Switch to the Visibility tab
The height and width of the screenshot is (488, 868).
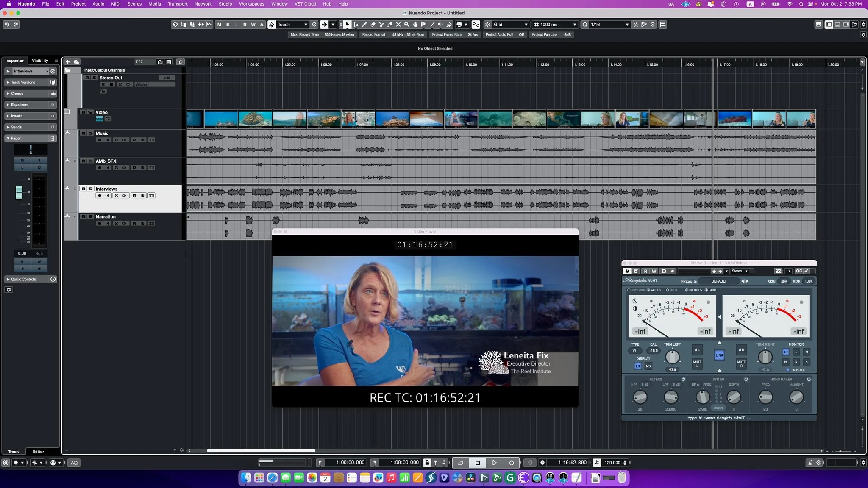(40, 61)
